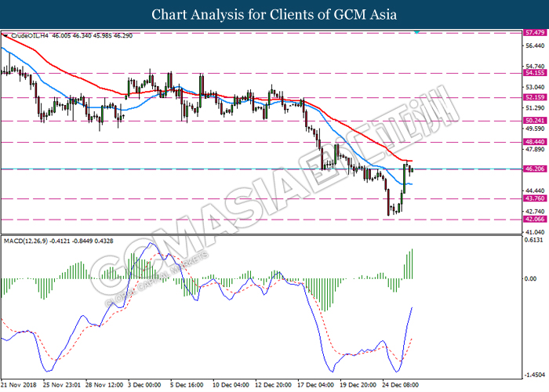The image size is (549, 392).
Task: Select the 28 Nov 12:00 time label
Action: (x=104, y=385)
